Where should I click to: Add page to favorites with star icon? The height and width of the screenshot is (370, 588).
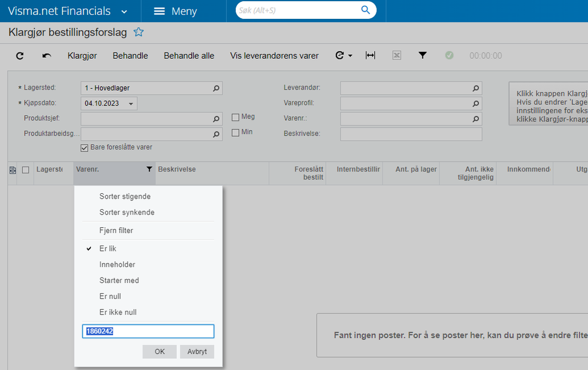(138, 32)
